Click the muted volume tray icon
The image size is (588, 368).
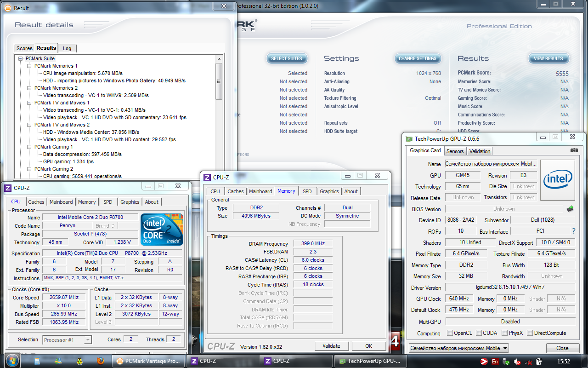518,362
